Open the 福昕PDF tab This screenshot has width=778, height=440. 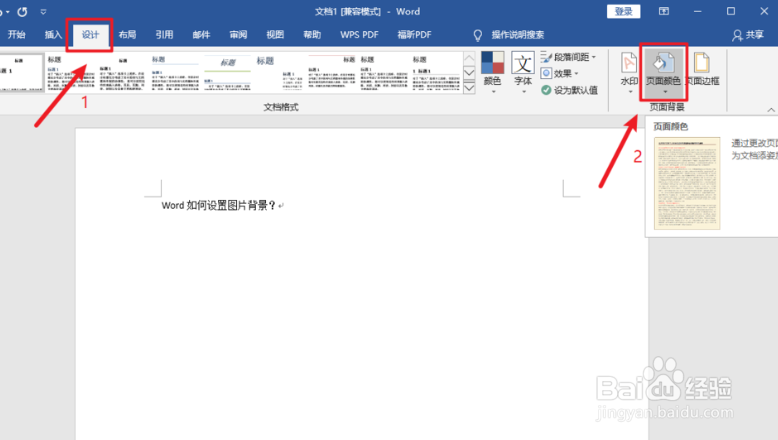414,35
